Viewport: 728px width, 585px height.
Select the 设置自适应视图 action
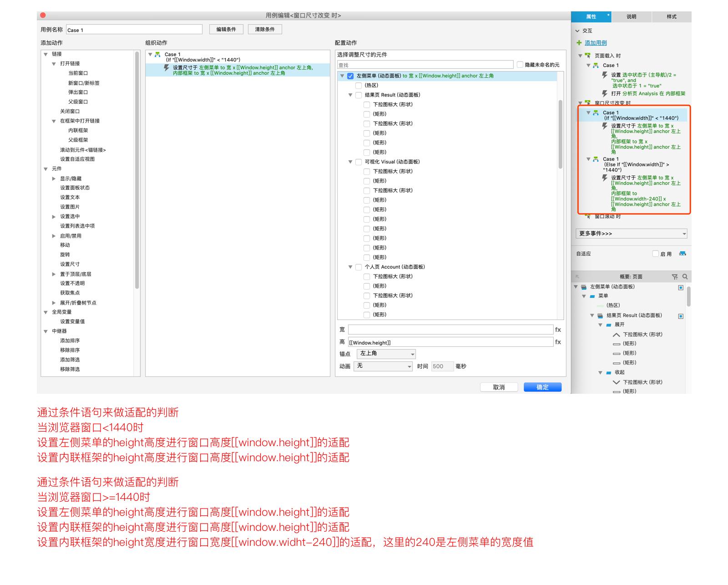click(77, 159)
